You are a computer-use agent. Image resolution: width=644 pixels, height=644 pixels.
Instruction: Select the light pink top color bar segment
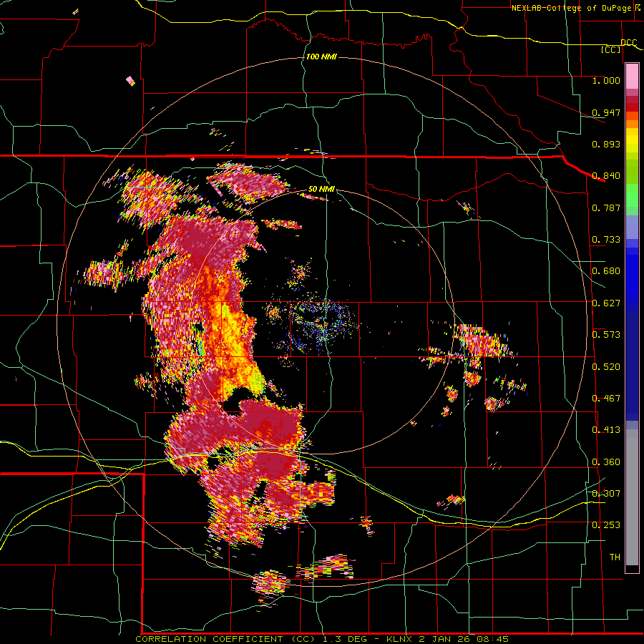click(632, 76)
